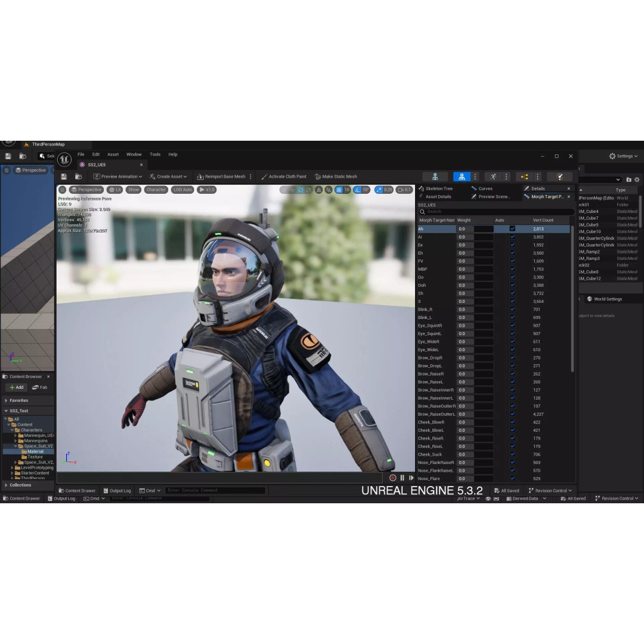Toggle scale snapping in viewport

[x=379, y=190]
